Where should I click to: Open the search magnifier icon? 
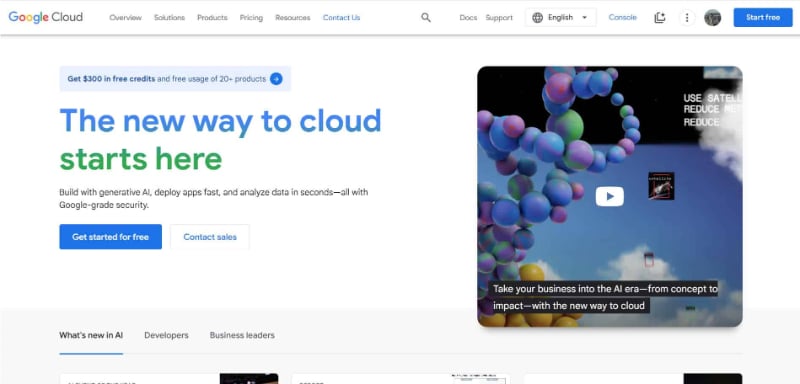coord(426,17)
